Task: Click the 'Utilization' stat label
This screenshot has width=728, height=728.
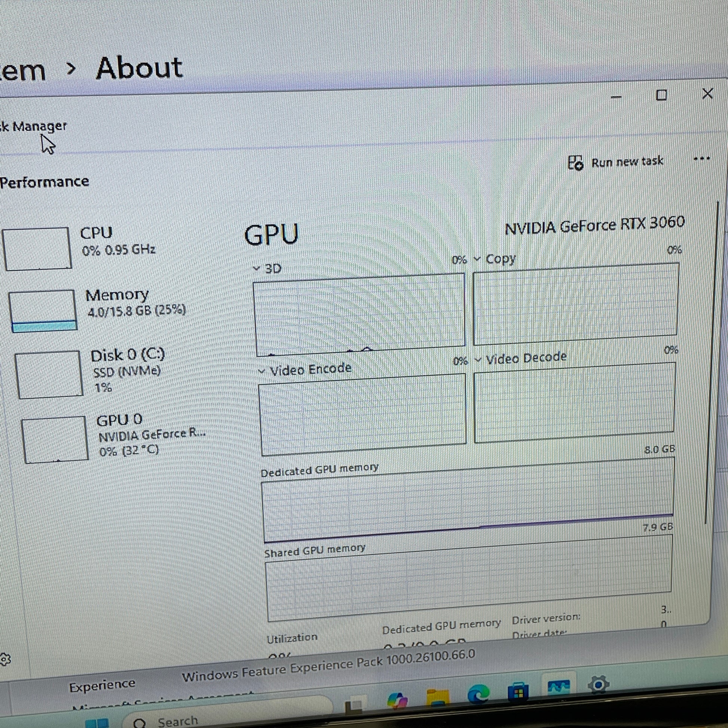Action: pyautogui.click(x=292, y=638)
